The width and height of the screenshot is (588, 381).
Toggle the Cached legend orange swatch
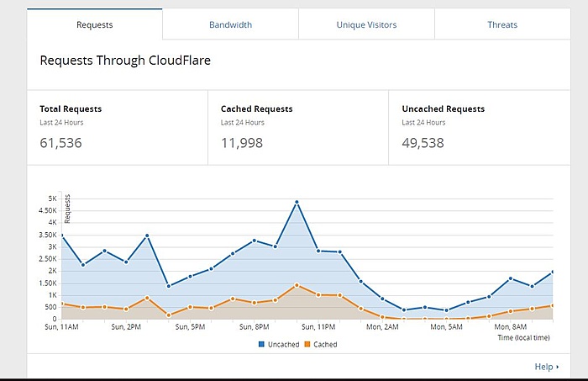point(307,344)
